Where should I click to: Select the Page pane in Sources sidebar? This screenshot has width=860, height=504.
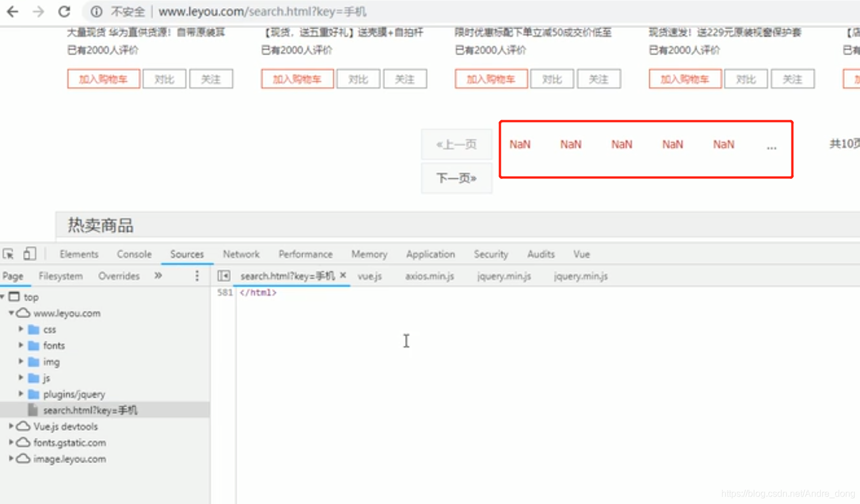click(x=13, y=276)
